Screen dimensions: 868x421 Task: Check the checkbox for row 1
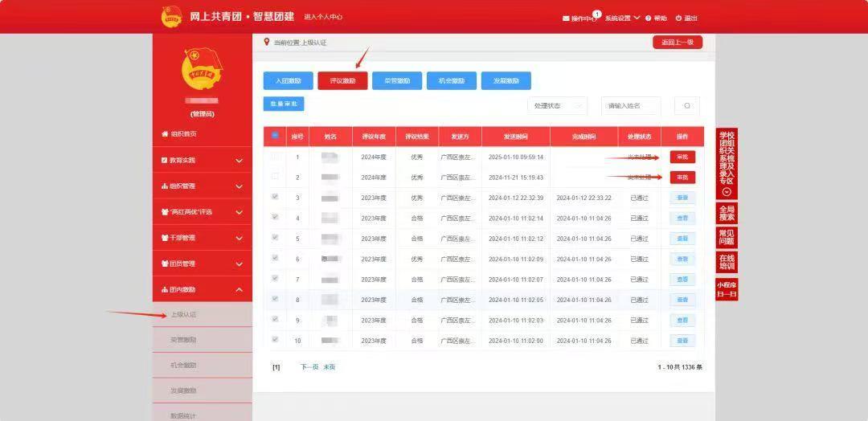coord(275,157)
